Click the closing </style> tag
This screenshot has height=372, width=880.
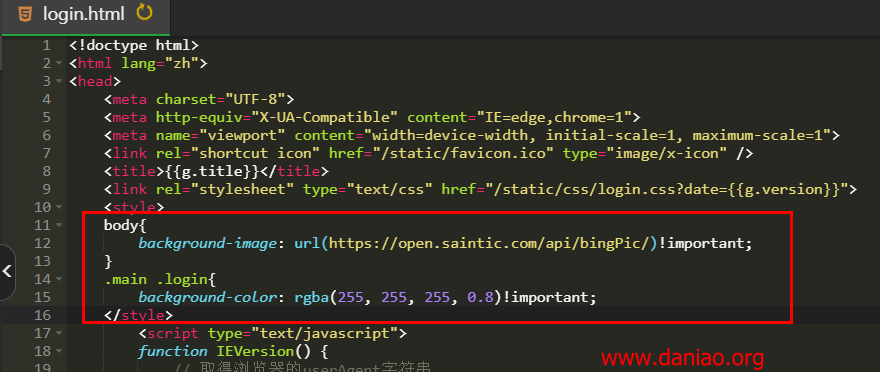pyautogui.click(x=139, y=315)
